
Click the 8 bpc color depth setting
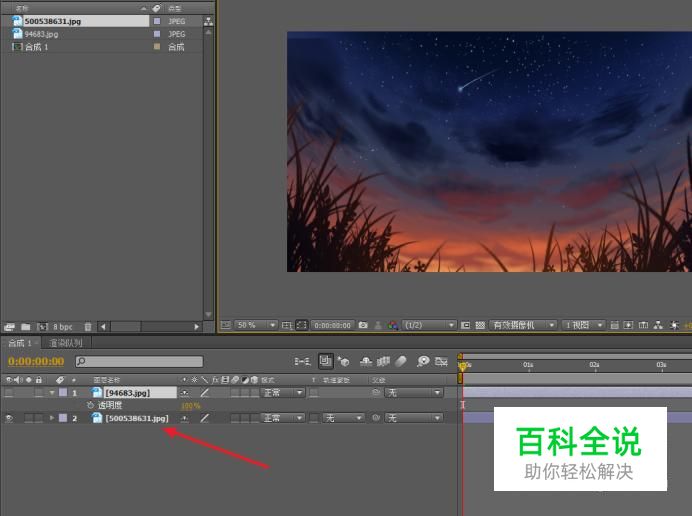(62, 327)
